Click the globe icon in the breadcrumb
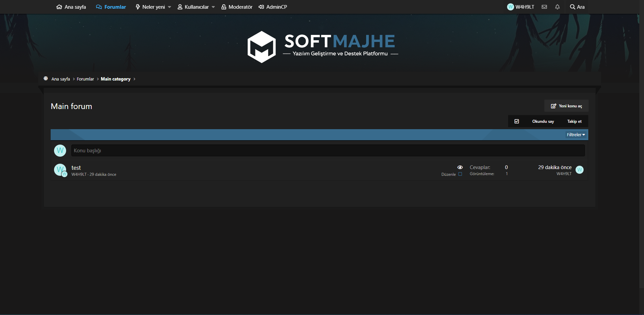 tap(46, 78)
